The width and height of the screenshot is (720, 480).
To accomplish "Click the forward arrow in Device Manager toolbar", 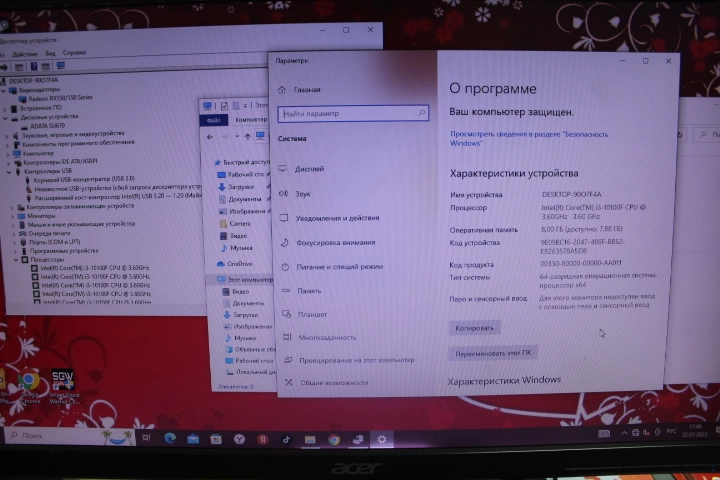I will 4,68.
